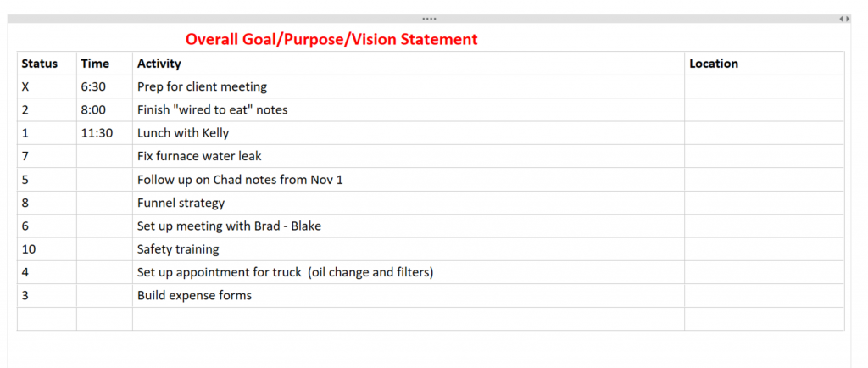This screenshot has height=368, width=868.
Task: Click the four-dot drag handle on gray bar
Action: pyautogui.click(x=429, y=19)
